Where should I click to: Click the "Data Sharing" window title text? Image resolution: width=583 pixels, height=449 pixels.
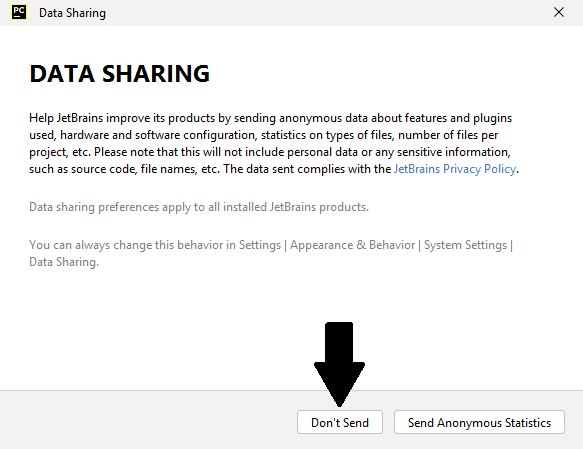[73, 13]
